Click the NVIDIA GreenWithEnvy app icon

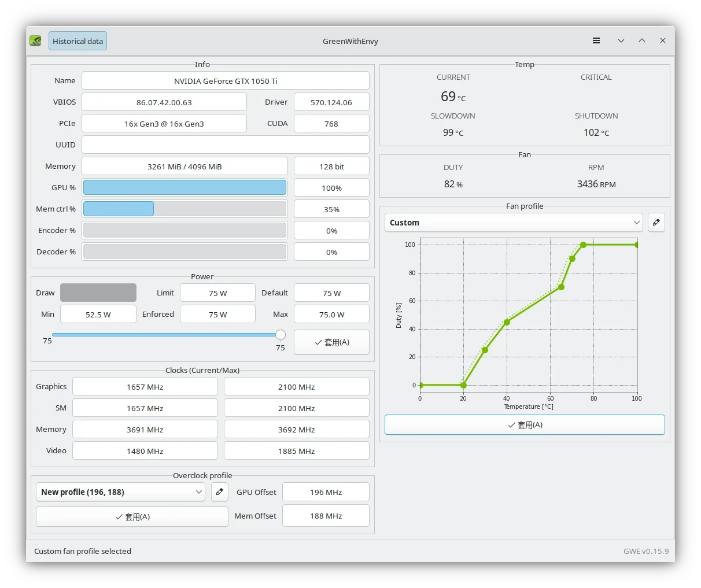tap(35, 41)
